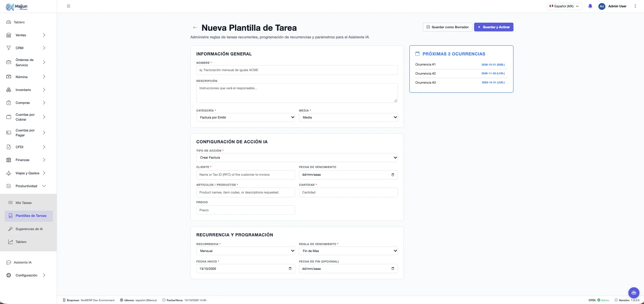Collapse the Productividad section chevron

[x=44, y=186]
